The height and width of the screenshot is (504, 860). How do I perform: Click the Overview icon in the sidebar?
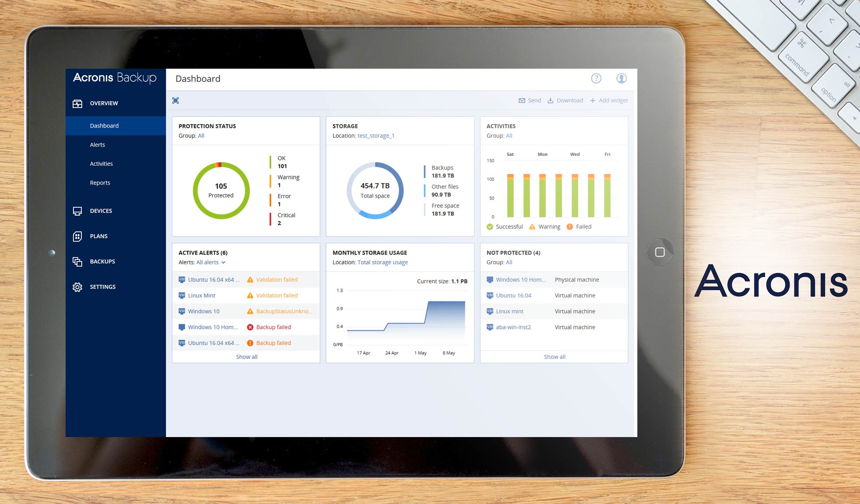click(77, 103)
